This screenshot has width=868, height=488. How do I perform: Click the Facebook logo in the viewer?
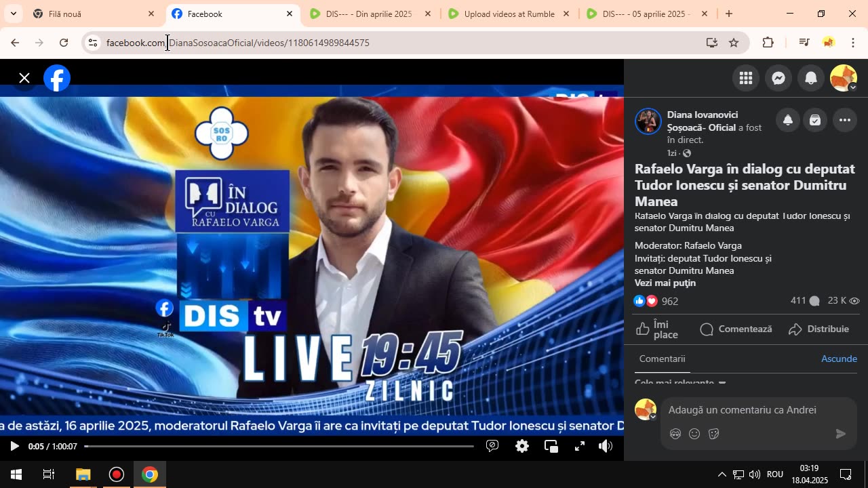coord(57,78)
